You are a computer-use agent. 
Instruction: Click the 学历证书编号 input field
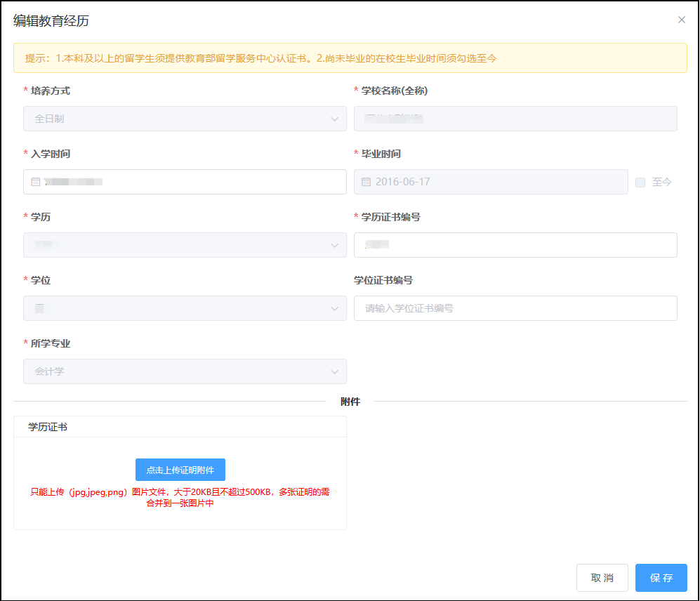click(x=515, y=245)
